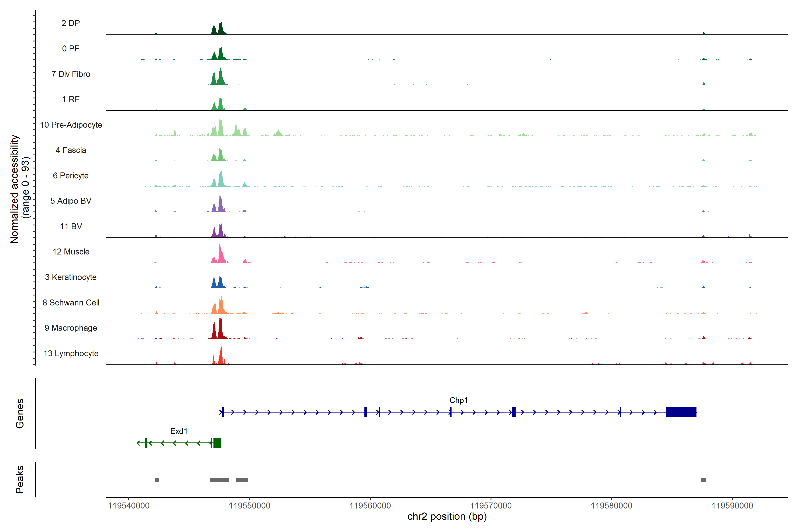Click the large Chp1 last exon block
The image size is (798, 532).
click(681, 412)
